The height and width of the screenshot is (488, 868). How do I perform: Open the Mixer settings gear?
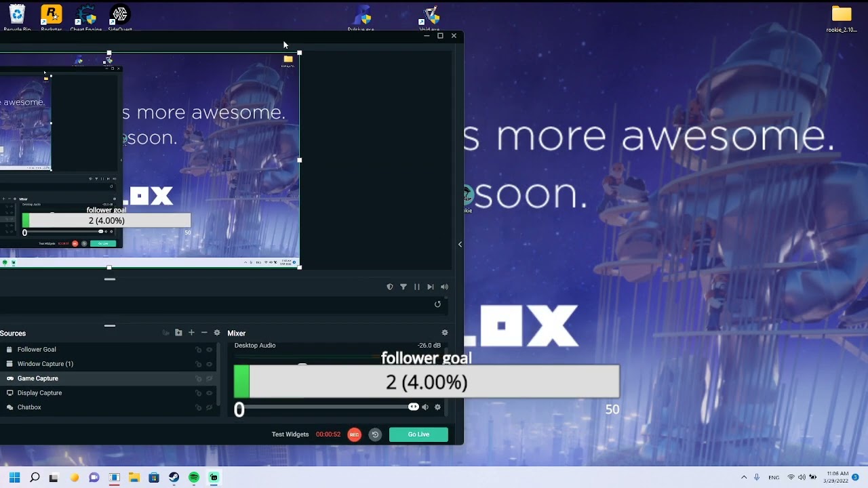(x=445, y=333)
